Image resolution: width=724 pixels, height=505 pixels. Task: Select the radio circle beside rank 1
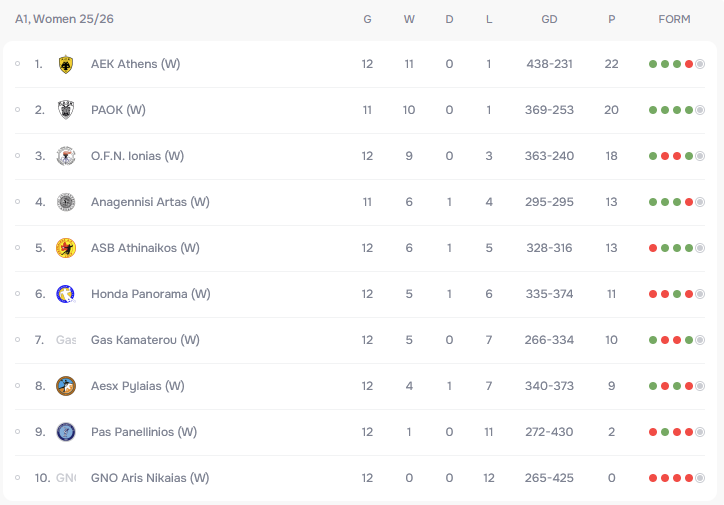[18, 64]
